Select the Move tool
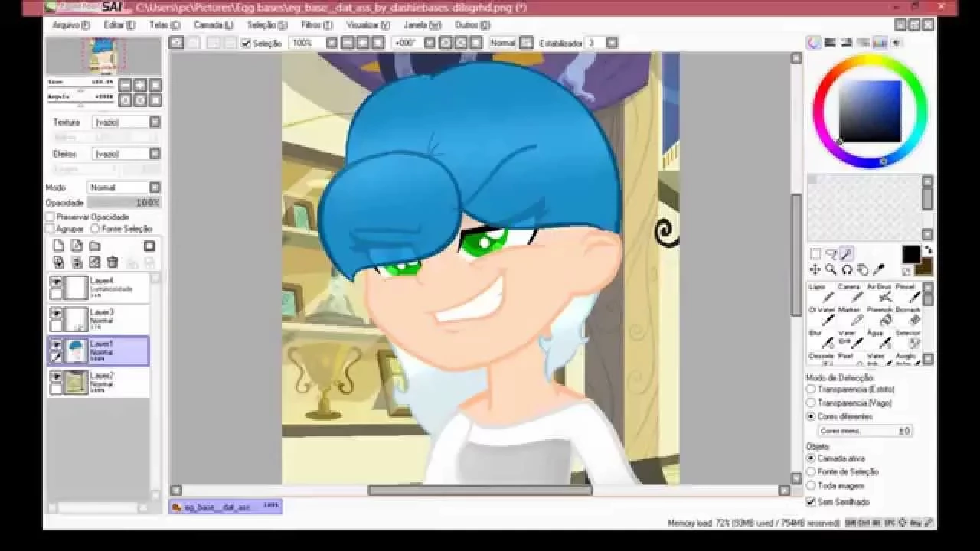Image resolution: width=980 pixels, height=551 pixels. [815, 269]
